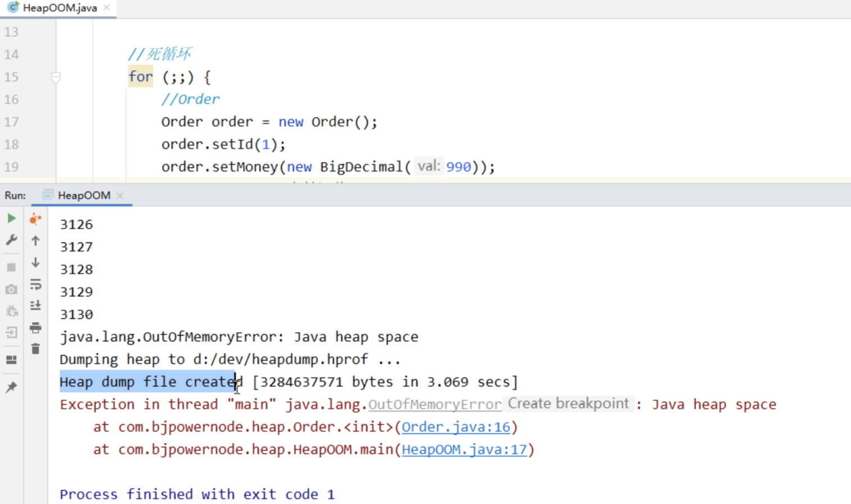
Task: Click OutOfMemoryError exception link
Action: click(x=434, y=405)
